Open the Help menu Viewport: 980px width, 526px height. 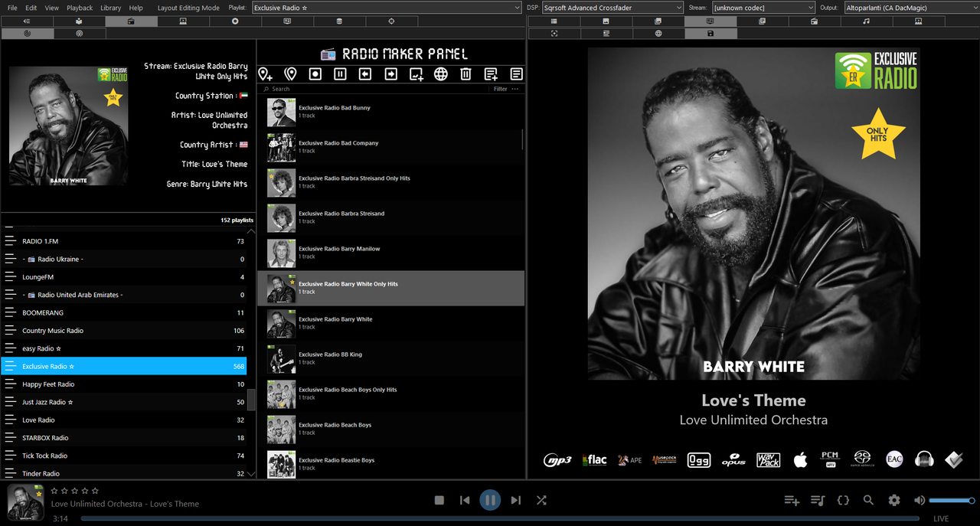(136, 8)
